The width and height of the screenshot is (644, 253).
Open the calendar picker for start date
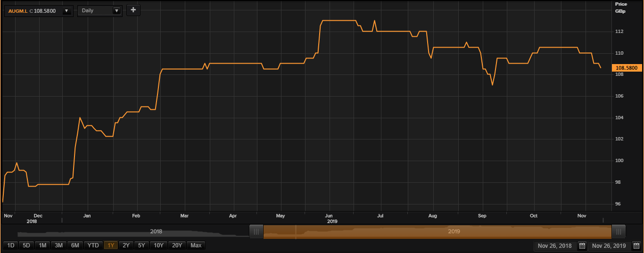[582, 246]
